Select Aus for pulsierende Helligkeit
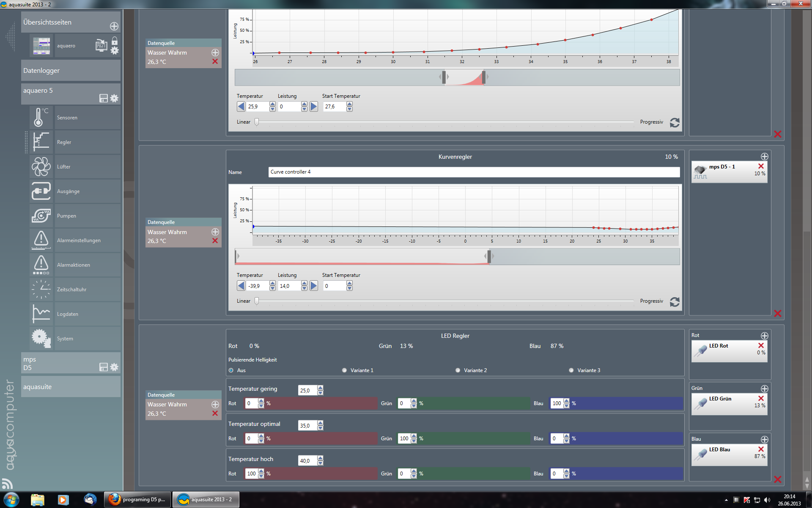Viewport: 812px width, 508px height. pyautogui.click(x=231, y=370)
